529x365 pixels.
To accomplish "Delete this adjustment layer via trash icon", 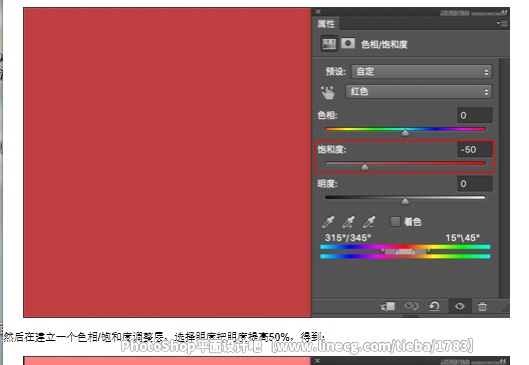I will click(x=482, y=306).
